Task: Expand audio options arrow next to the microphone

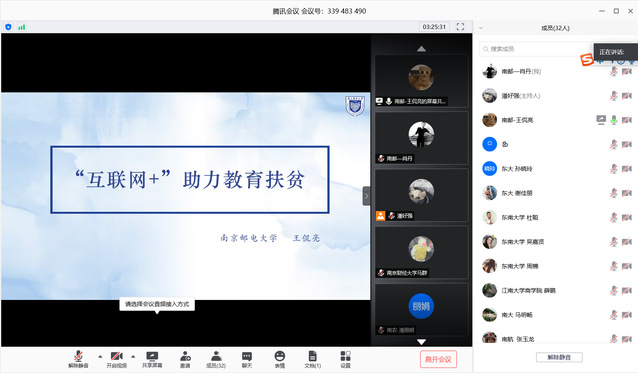Action: [x=100, y=357]
